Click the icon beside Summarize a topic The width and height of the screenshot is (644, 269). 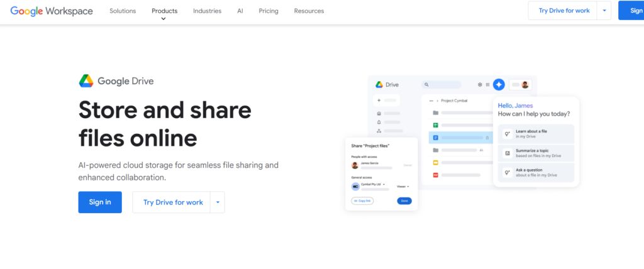(x=508, y=153)
